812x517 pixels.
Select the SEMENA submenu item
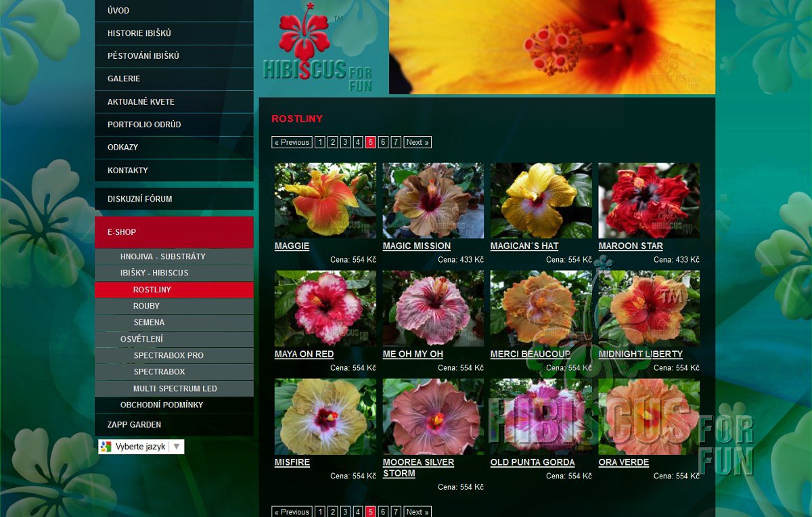click(x=174, y=323)
